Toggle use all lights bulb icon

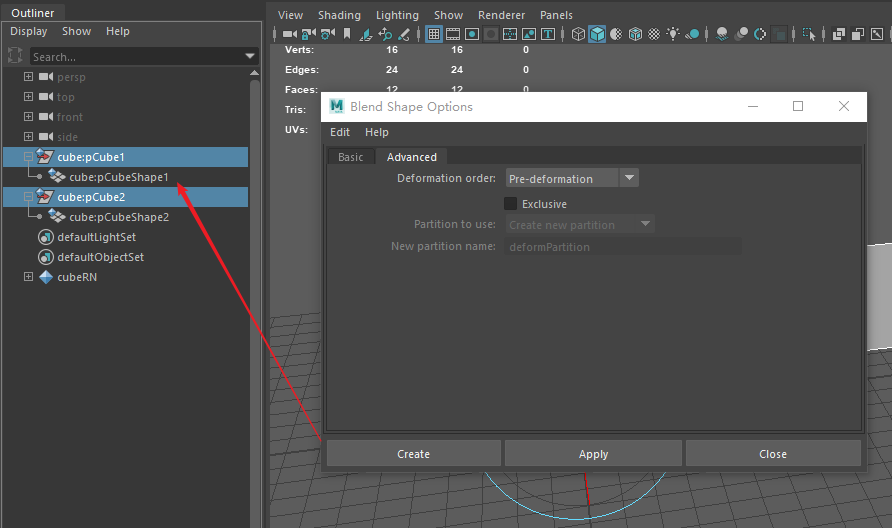tap(674, 34)
